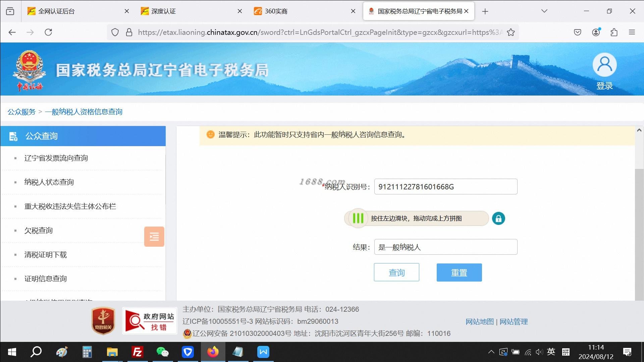The width and height of the screenshot is (644, 362).
Task: Open the list all tabs dropdown
Action: pos(544,11)
